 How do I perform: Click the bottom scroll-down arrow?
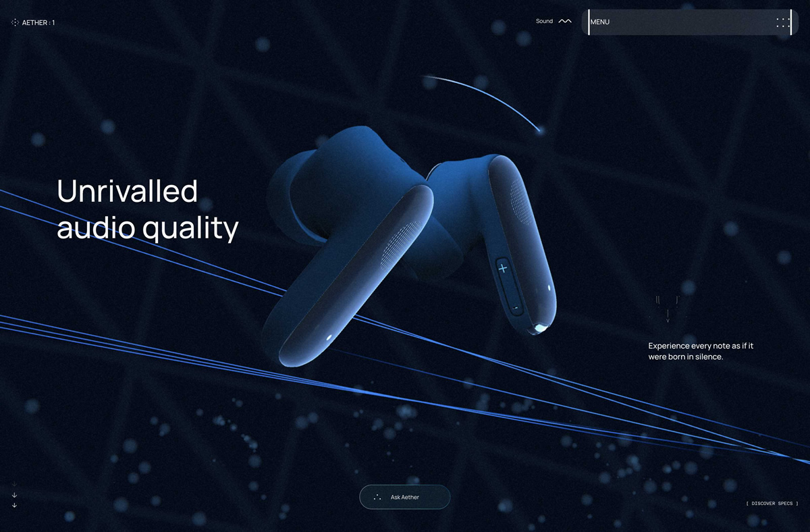[14, 505]
